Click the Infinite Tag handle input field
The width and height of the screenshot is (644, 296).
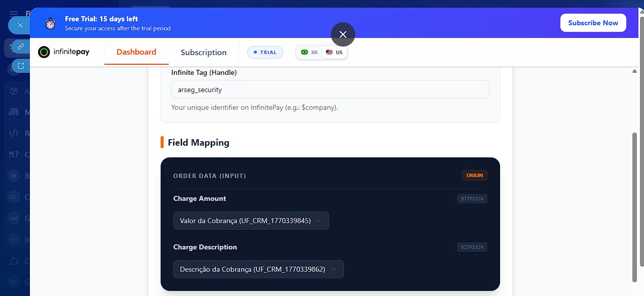tap(330, 90)
